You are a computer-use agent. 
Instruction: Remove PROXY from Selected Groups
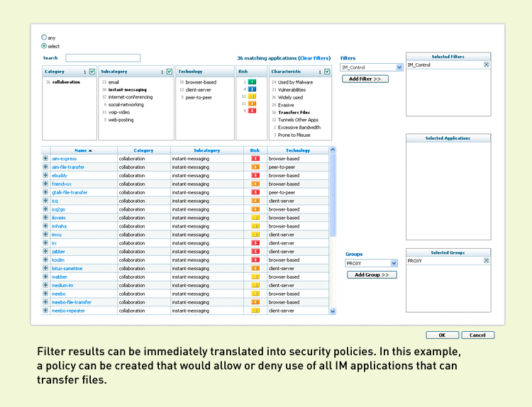[x=486, y=260]
